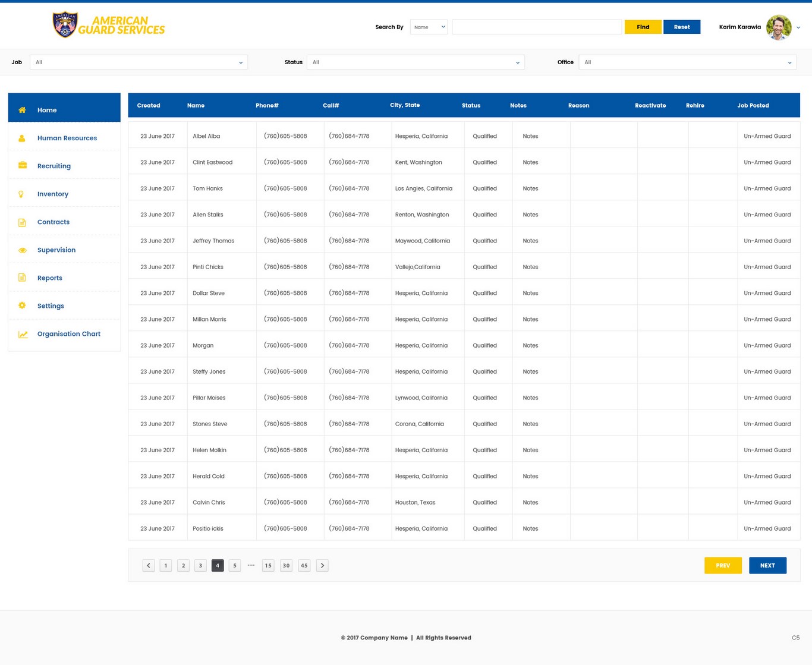Select Reports from the sidebar menu

50,278
